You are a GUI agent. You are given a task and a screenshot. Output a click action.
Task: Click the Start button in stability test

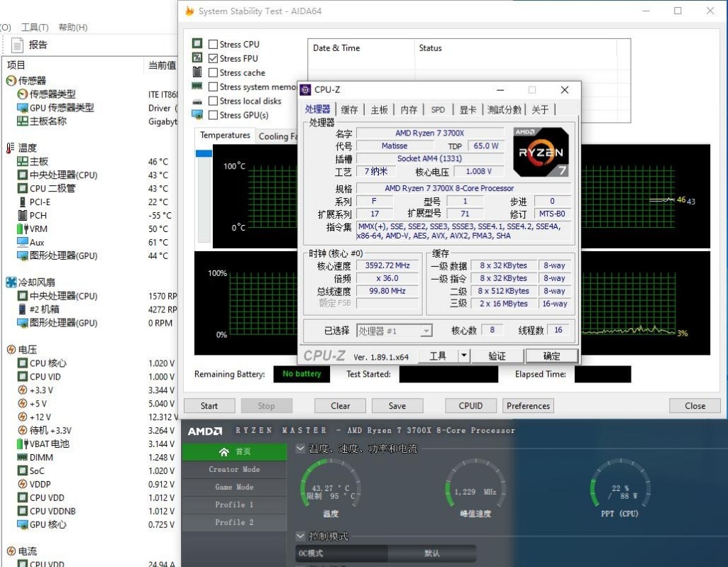209,405
